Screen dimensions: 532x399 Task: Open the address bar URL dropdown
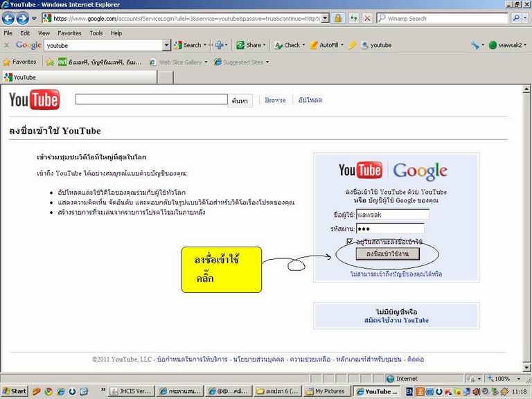[325, 18]
